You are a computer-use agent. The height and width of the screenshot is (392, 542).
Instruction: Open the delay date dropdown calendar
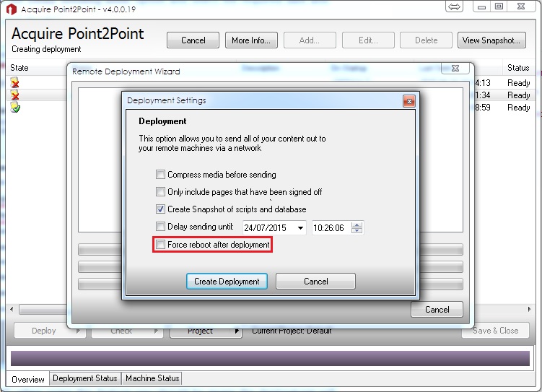tap(300, 228)
